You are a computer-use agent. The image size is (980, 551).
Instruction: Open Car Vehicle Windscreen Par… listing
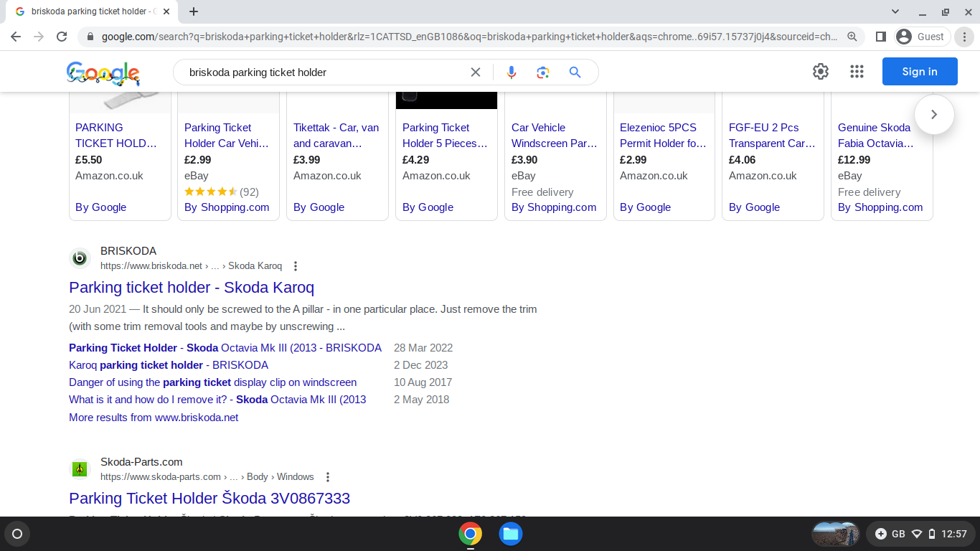[x=555, y=135]
